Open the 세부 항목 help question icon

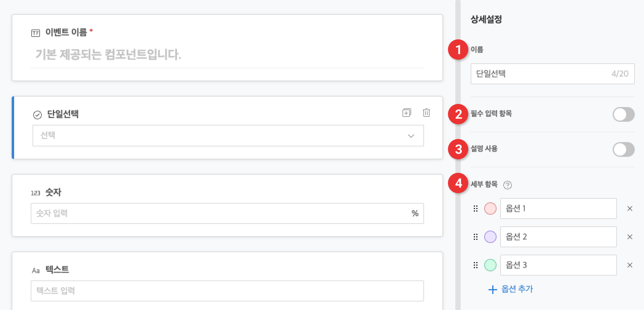(x=507, y=185)
